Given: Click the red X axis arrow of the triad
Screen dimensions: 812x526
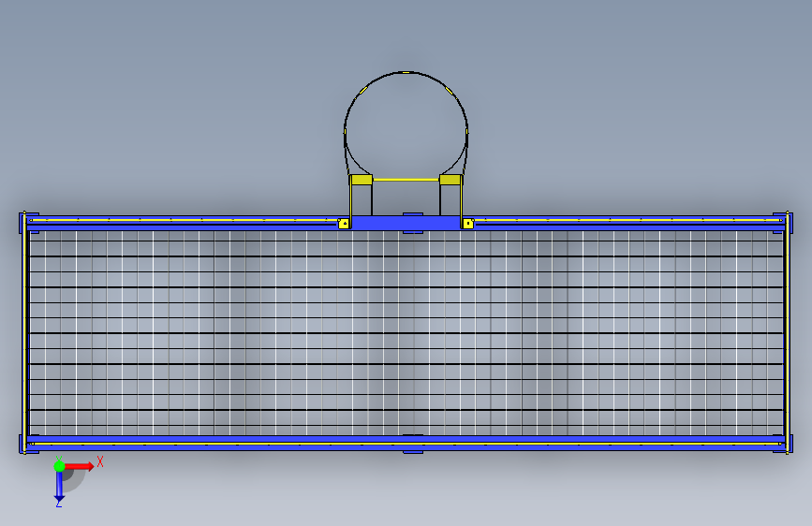Looking at the screenshot, I should 80,466.
